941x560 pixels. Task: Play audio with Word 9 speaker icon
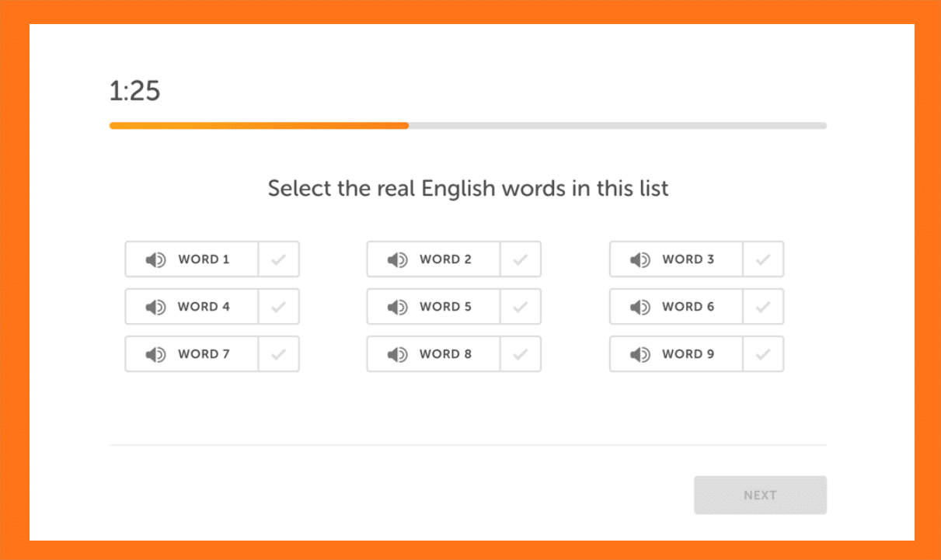[640, 354]
